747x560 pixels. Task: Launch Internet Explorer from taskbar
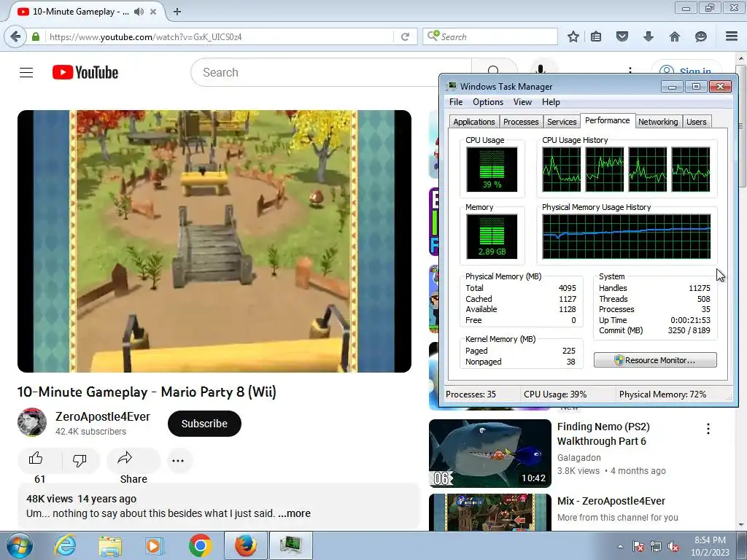click(65, 545)
